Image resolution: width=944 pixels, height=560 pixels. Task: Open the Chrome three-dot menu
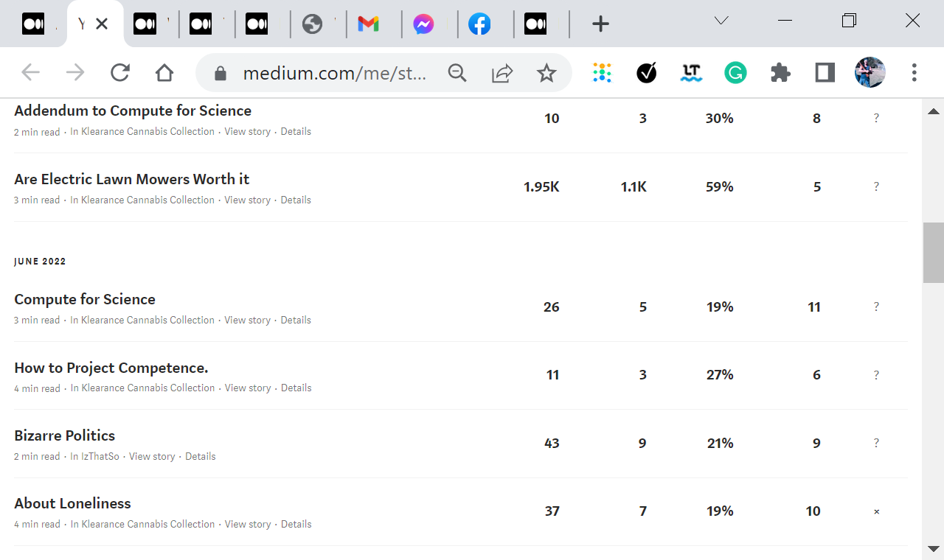tap(914, 72)
